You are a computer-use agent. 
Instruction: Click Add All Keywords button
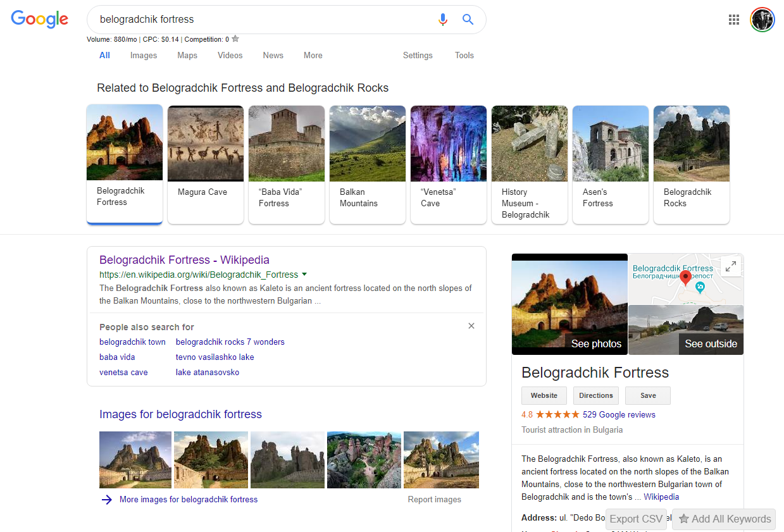pos(724,519)
